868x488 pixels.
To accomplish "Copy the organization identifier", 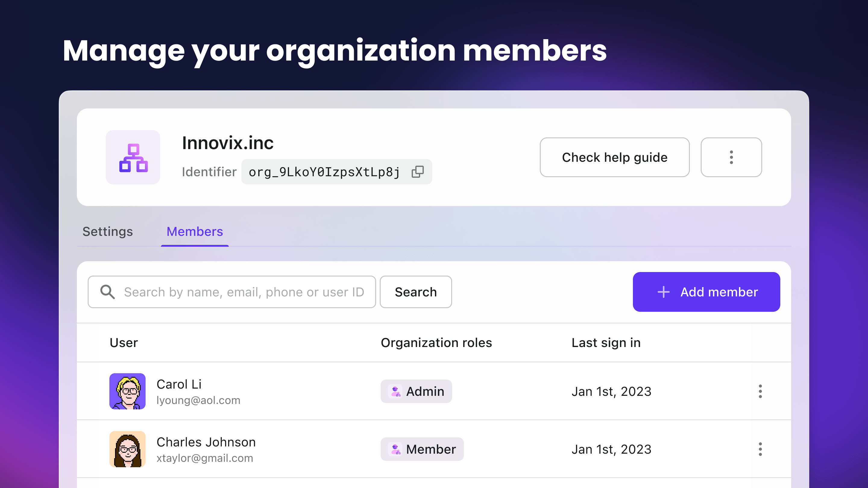I will [x=417, y=172].
